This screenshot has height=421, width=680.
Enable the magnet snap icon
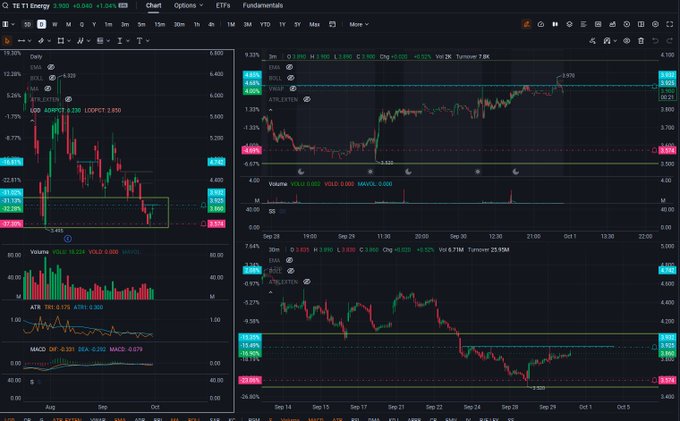coord(607,41)
